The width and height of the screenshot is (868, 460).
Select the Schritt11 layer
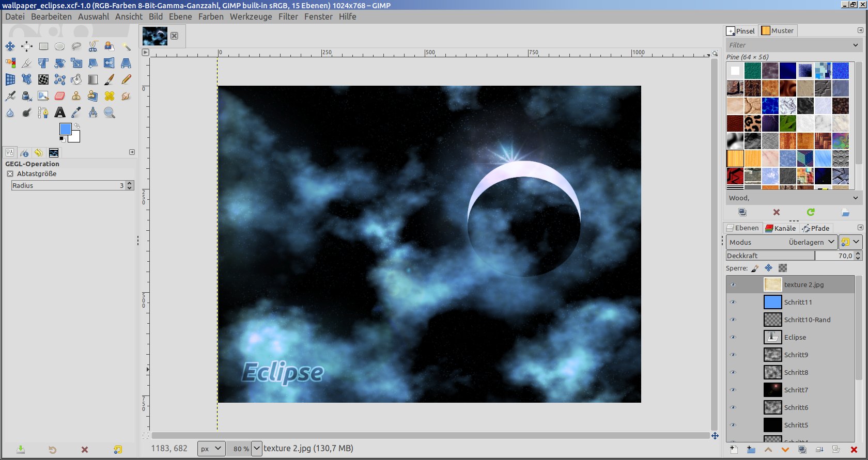click(x=798, y=302)
